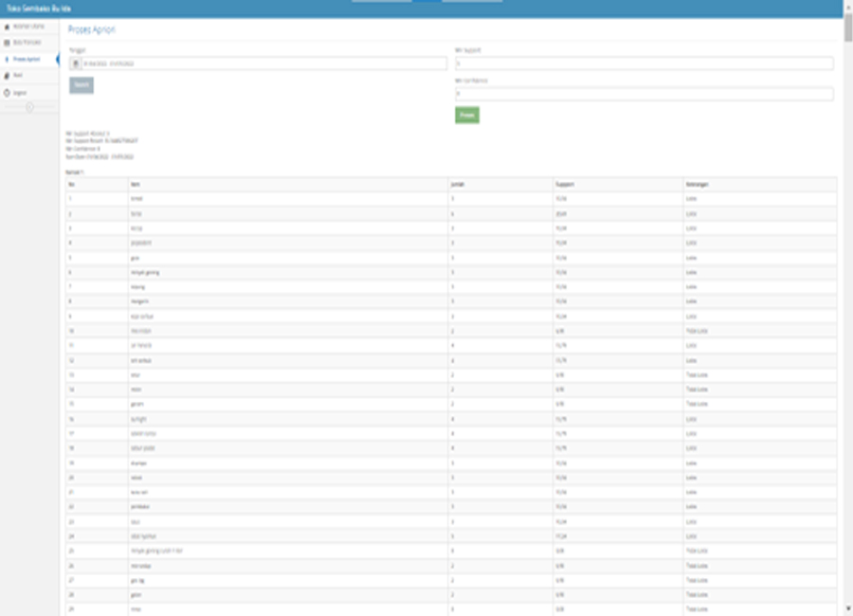Image resolution: width=853 pixels, height=616 pixels.
Task: Click the home icon in the sidebar
Action: point(8,26)
